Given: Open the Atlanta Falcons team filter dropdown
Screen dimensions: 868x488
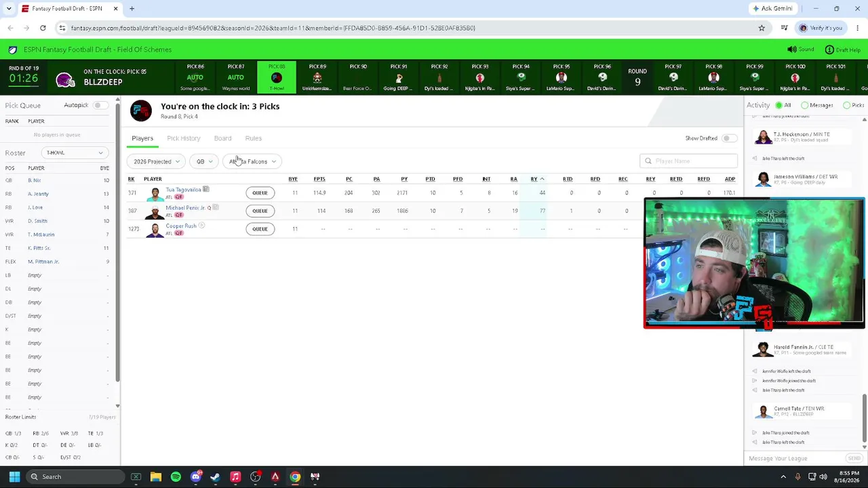Looking at the screenshot, I should pos(252,161).
